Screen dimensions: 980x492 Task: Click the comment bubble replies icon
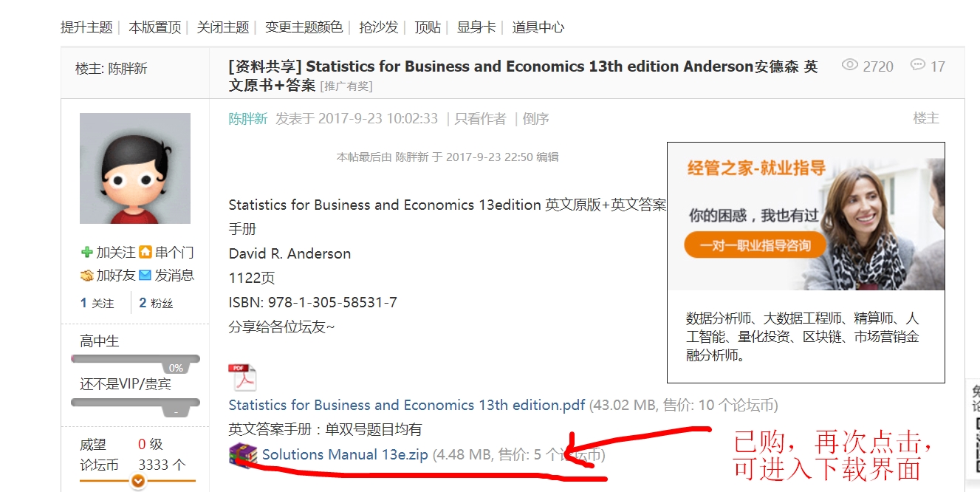click(917, 66)
